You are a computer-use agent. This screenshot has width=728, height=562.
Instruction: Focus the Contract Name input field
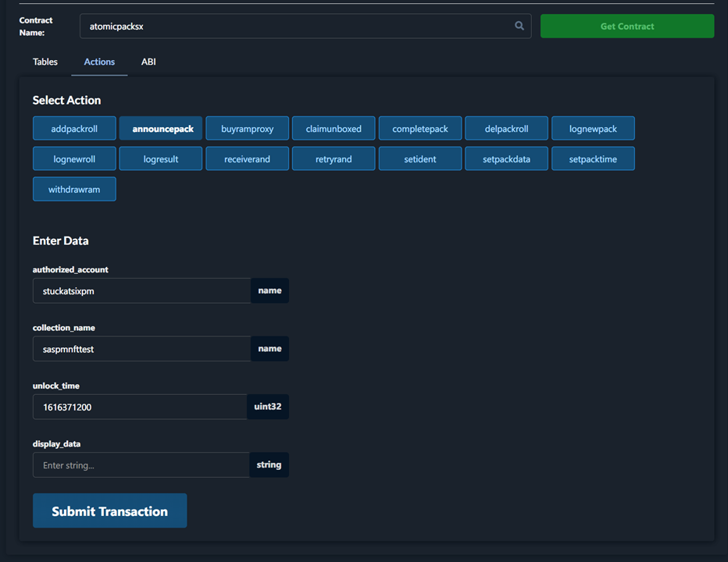coord(305,26)
